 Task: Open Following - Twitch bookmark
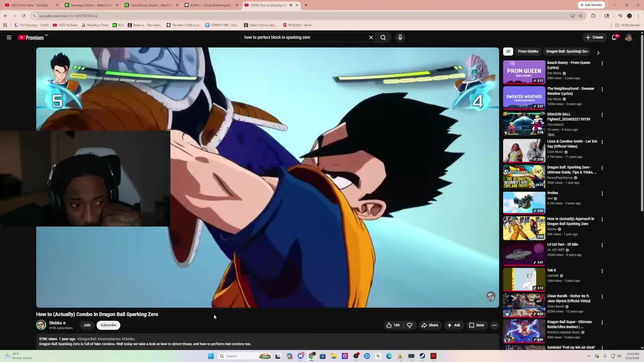[32, 25]
